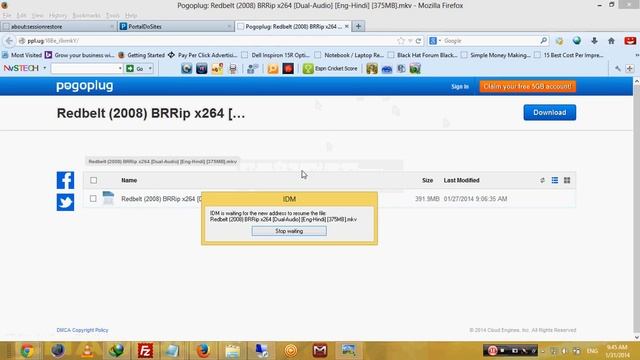Tick the checkbox for the Redbelt file row
Screen dimensions: 640x360
(93, 199)
